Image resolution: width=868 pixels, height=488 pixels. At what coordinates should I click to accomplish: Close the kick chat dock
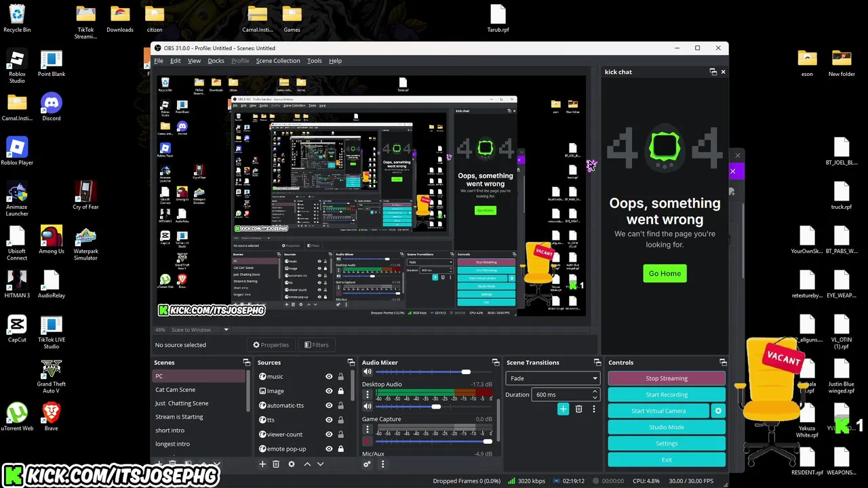coord(723,72)
